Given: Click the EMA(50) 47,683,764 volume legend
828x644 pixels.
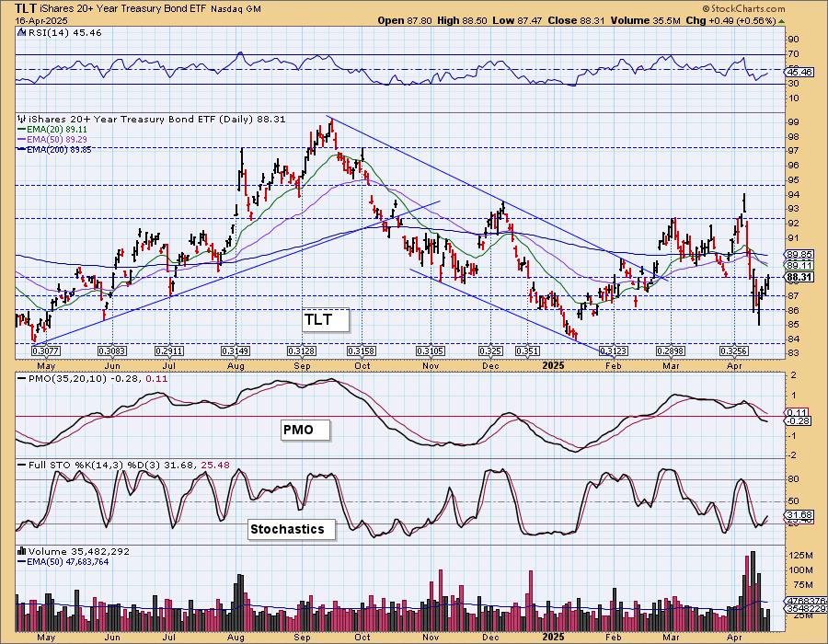Looking at the screenshot, I should tap(67, 561).
